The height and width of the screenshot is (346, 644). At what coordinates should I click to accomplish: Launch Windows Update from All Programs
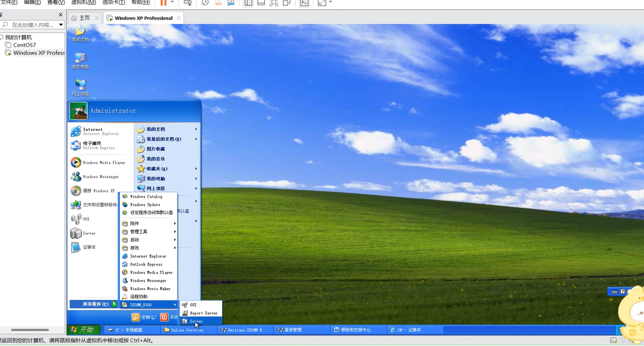pyautogui.click(x=148, y=205)
